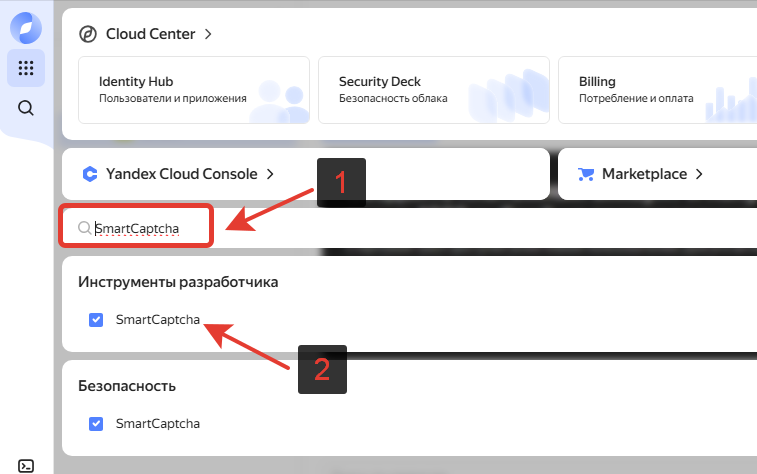
Task: Click the Cloud Center compass icon
Action: click(88, 34)
